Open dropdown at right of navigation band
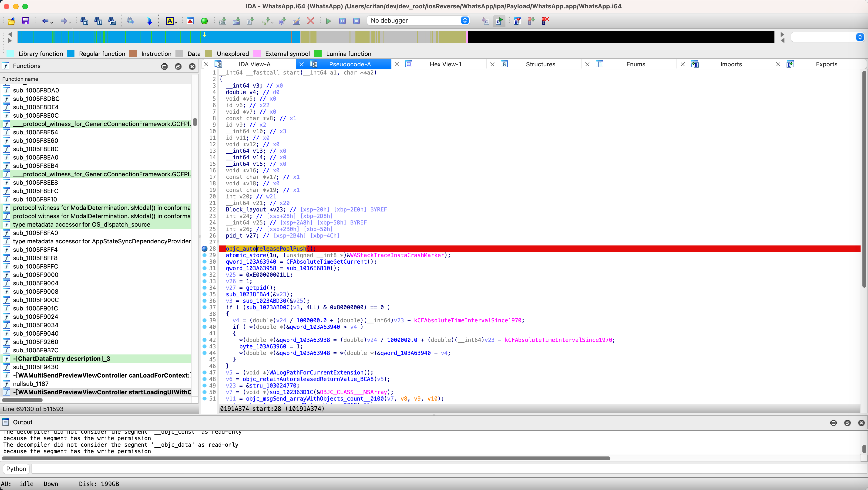 (860, 37)
